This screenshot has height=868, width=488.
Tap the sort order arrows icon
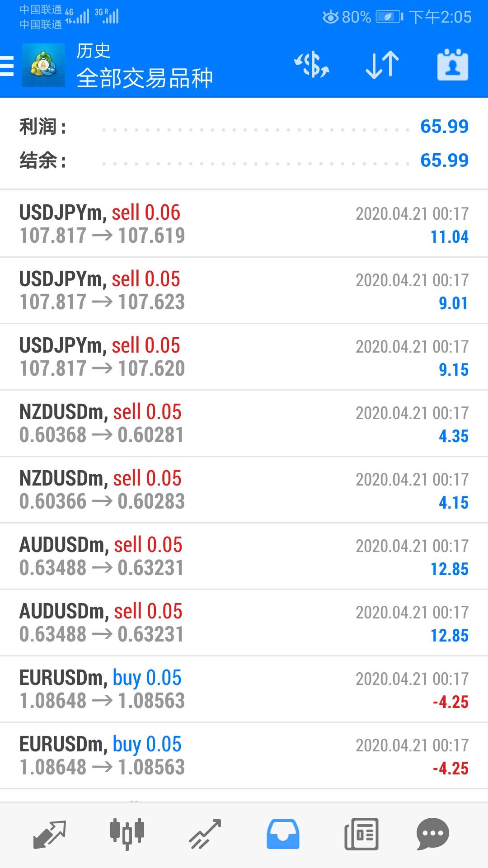click(x=382, y=65)
